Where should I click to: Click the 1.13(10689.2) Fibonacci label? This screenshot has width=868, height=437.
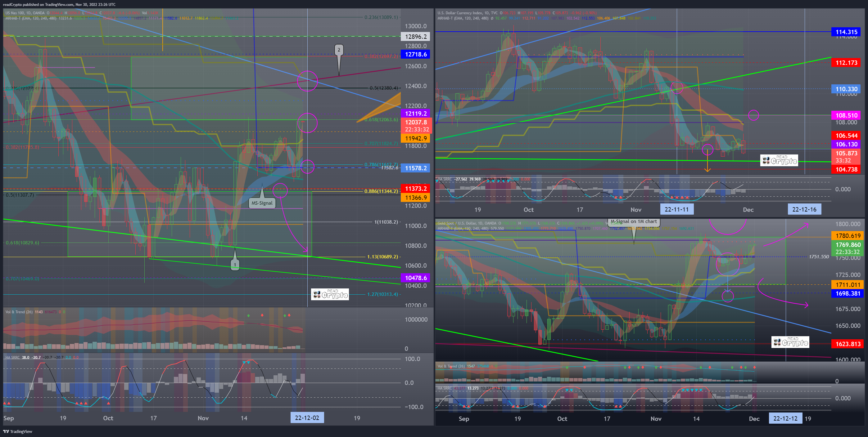click(x=382, y=256)
